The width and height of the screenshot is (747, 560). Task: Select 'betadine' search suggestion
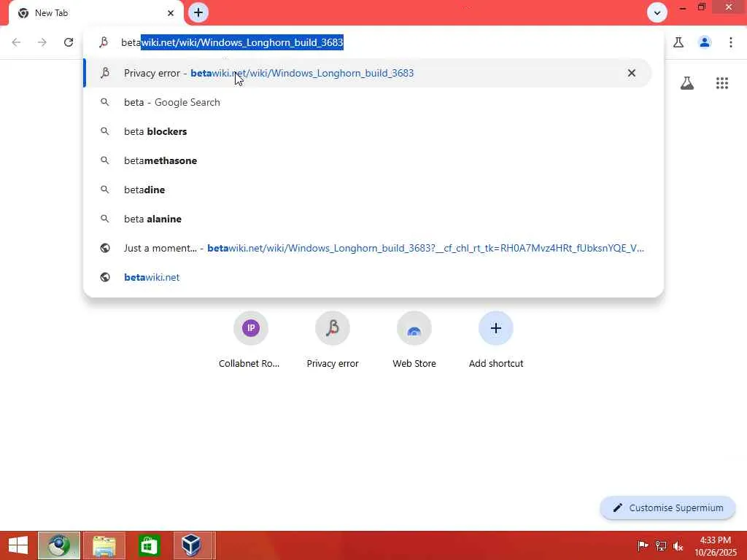(367, 190)
